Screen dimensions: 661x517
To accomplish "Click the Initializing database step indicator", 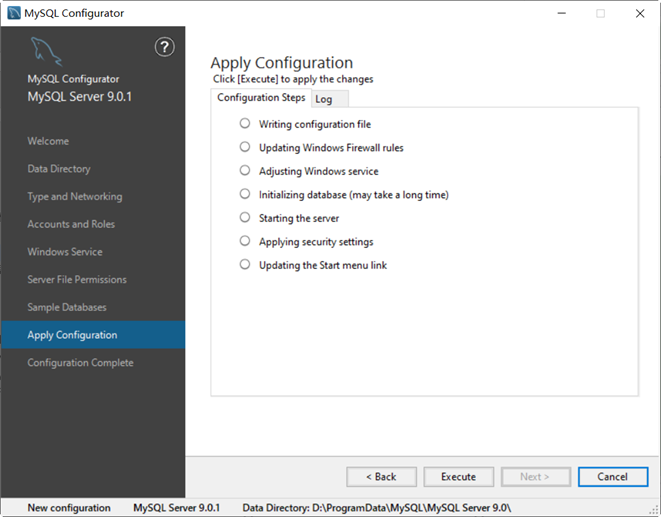I will [x=245, y=194].
